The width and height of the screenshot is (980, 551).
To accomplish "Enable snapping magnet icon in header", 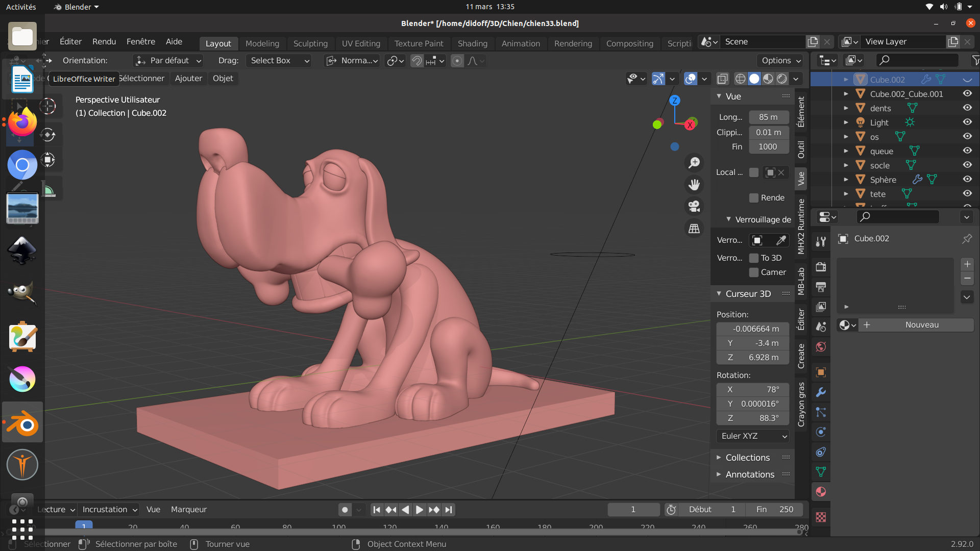I will pyautogui.click(x=417, y=61).
